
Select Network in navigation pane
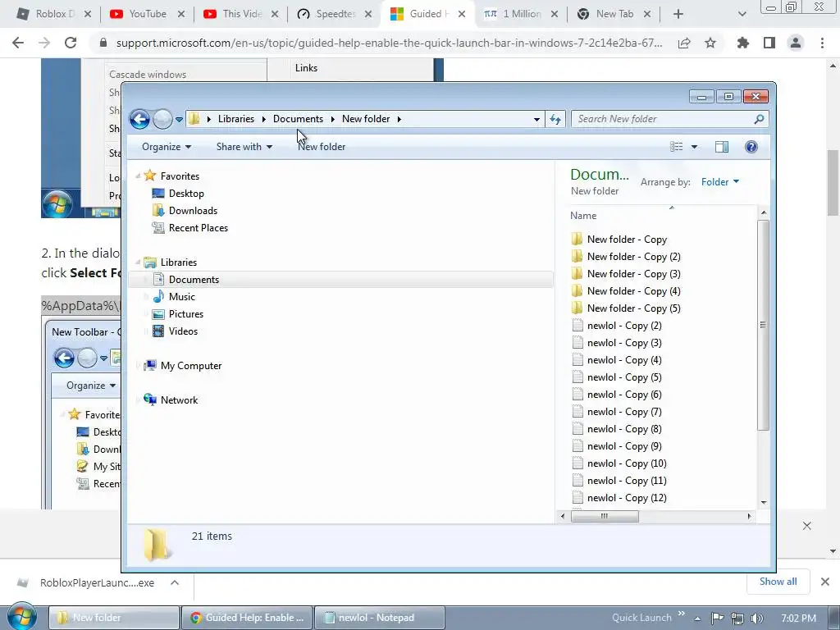[179, 399]
